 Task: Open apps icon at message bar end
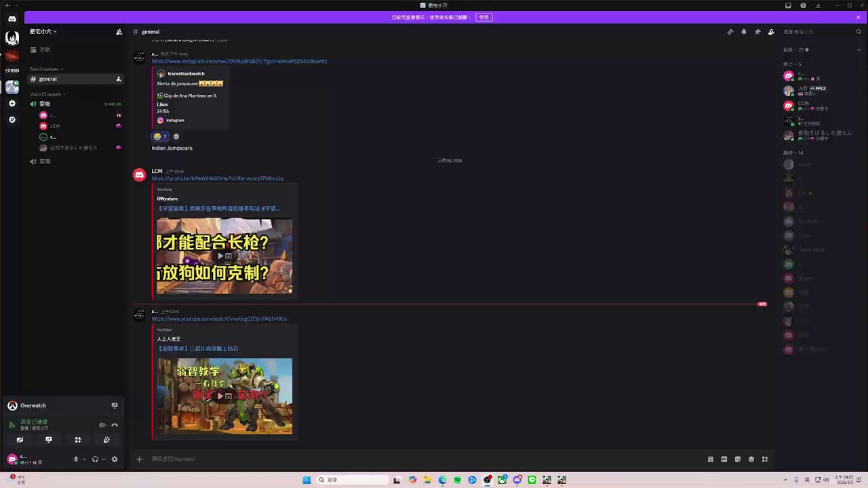pyautogui.click(x=765, y=460)
